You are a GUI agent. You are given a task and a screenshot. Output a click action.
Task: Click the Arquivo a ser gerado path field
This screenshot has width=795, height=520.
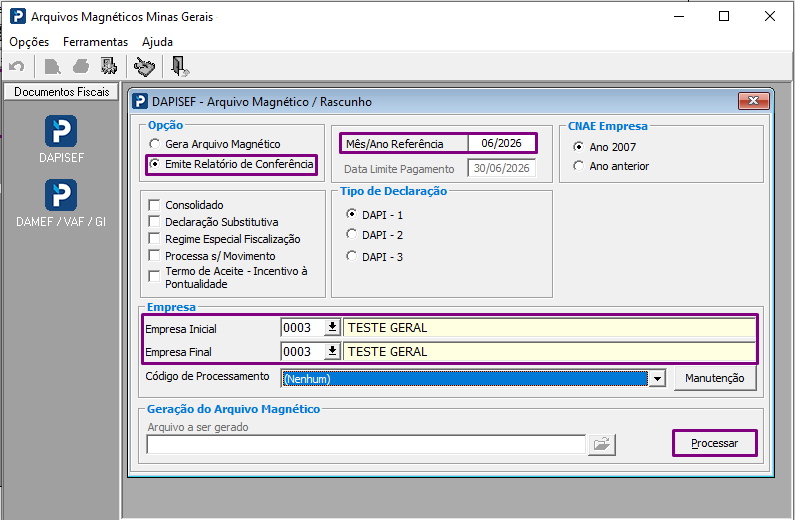[x=366, y=444]
